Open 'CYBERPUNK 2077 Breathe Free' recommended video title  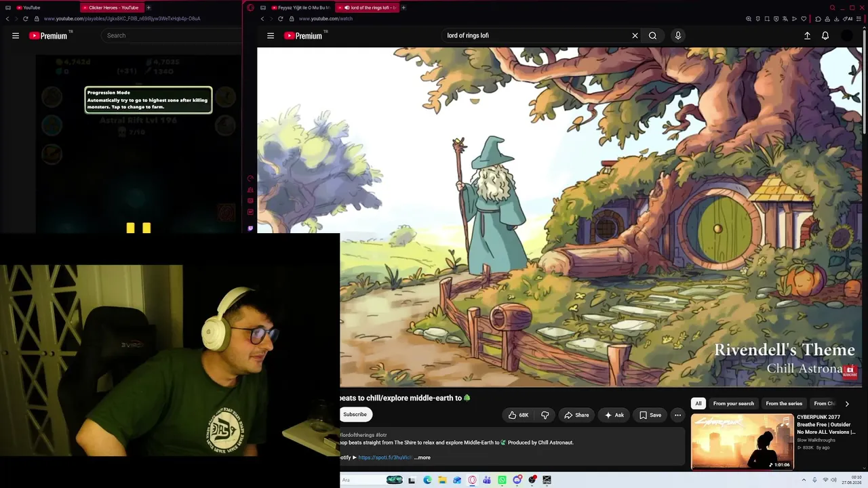pos(826,424)
